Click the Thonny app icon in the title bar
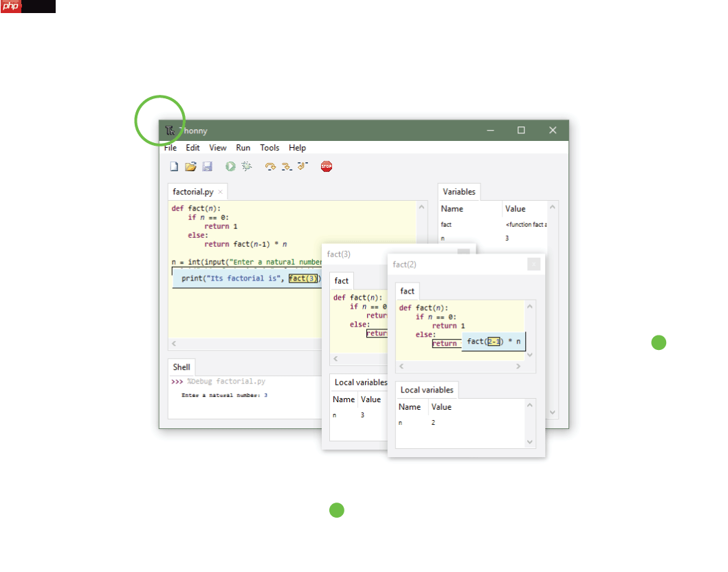The image size is (728, 572). pyautogui.click(x=170, y=131)
